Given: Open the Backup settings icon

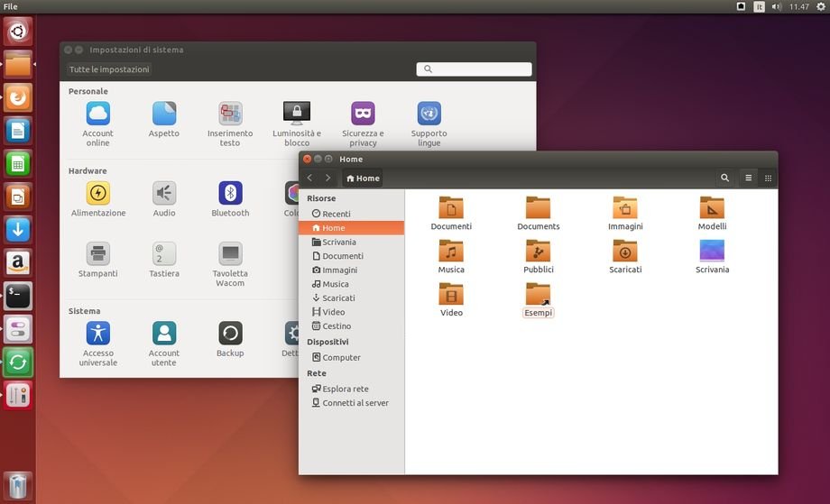Looking at the screenshot, I should tap(230, 334).
